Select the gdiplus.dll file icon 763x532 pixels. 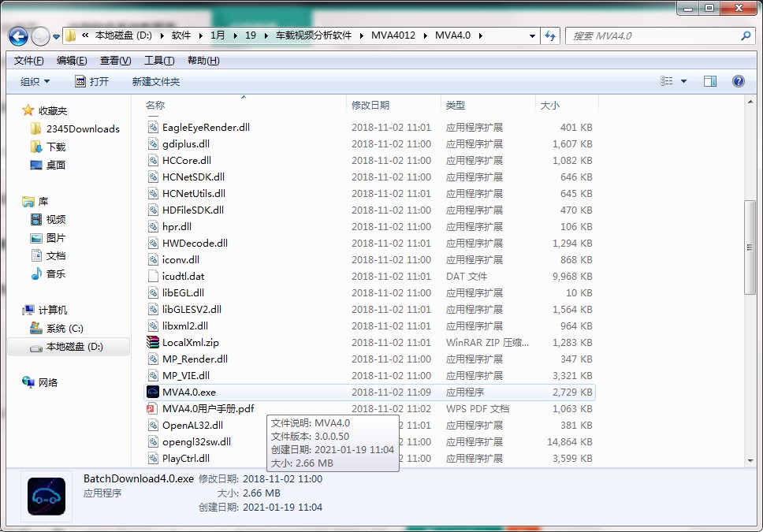pyautogui.click(x=153, y=143)
